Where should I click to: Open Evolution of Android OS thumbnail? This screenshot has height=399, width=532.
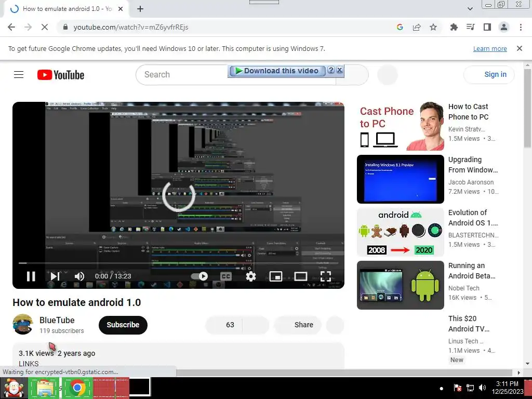click(x=401, y=232)
